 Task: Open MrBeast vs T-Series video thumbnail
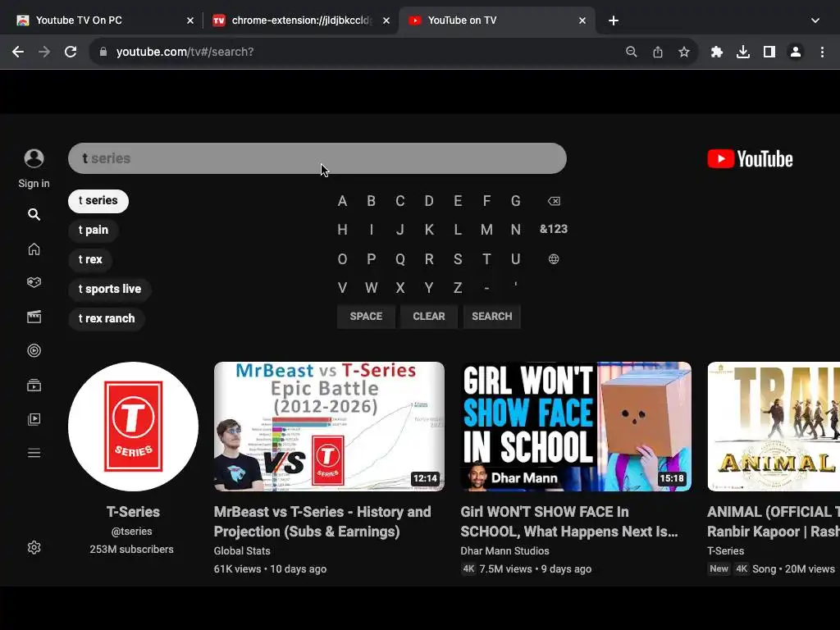tap(329, 427)
